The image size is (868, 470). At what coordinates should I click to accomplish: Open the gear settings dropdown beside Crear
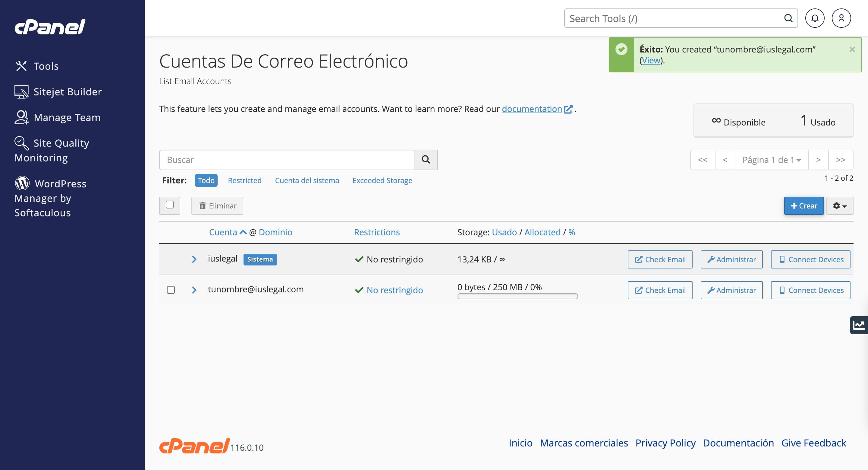click(840, 205)
